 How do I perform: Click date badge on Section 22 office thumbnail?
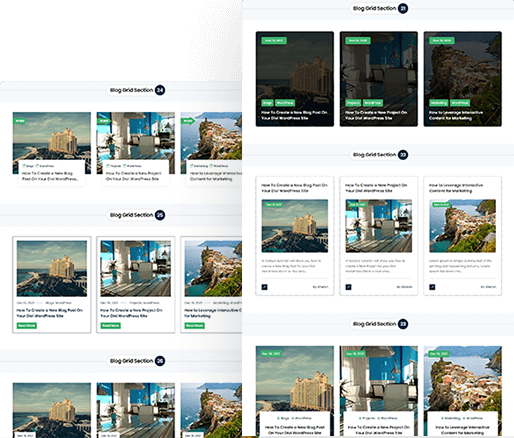click(x=357, y=204)
